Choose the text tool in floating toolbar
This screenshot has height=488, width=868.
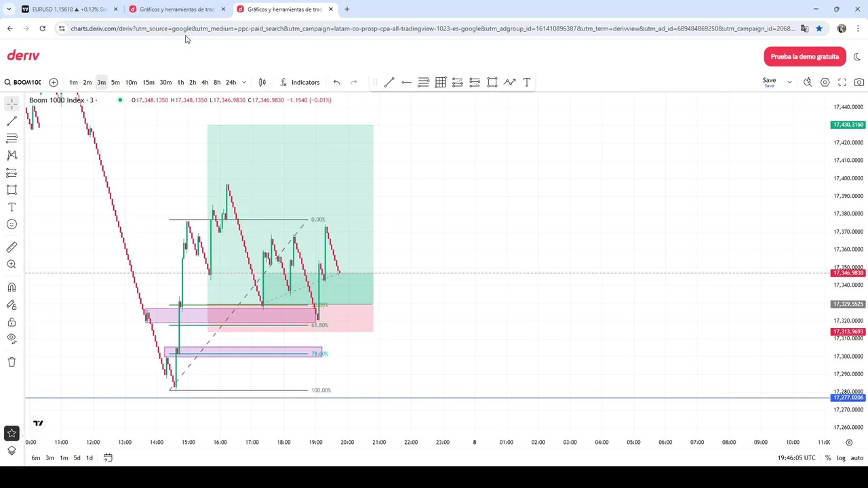pos(527,83)
